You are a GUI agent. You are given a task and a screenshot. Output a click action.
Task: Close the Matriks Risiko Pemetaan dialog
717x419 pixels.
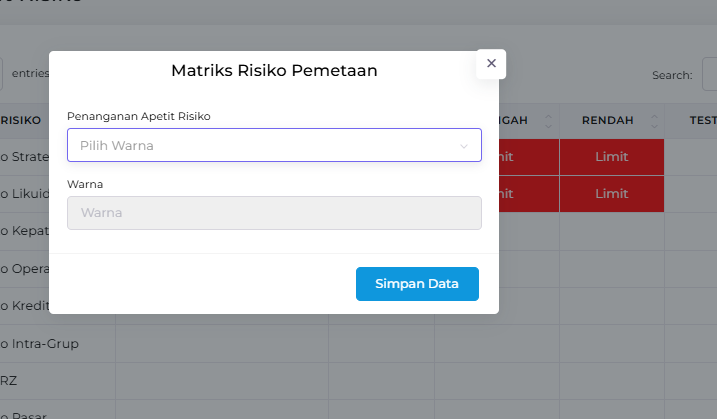[491, 63]
